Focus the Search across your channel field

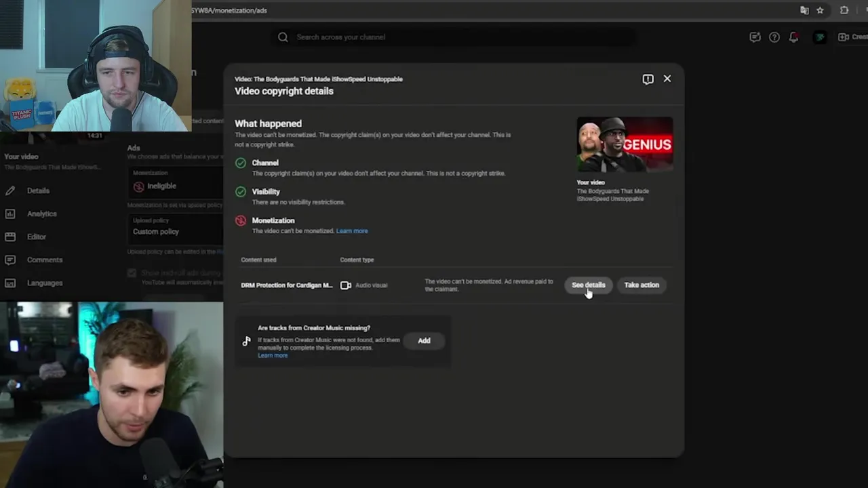[453, 37]
